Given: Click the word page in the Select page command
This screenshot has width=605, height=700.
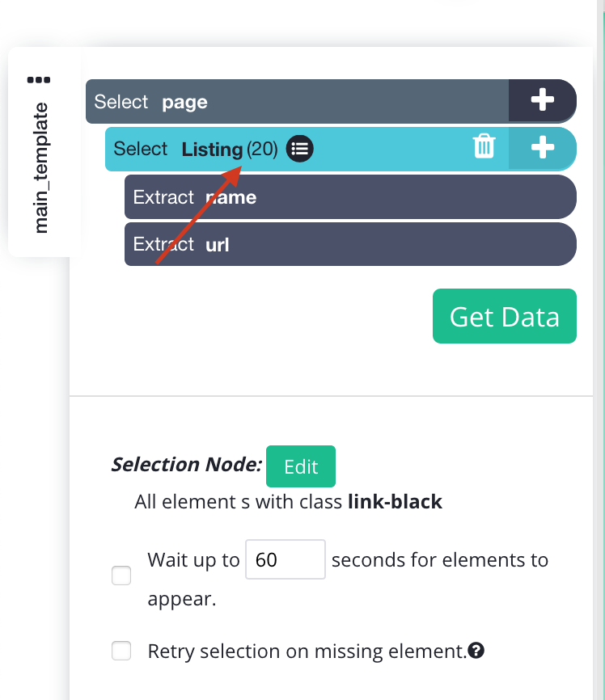Looking at the screenshot, I should click(184, 103).
